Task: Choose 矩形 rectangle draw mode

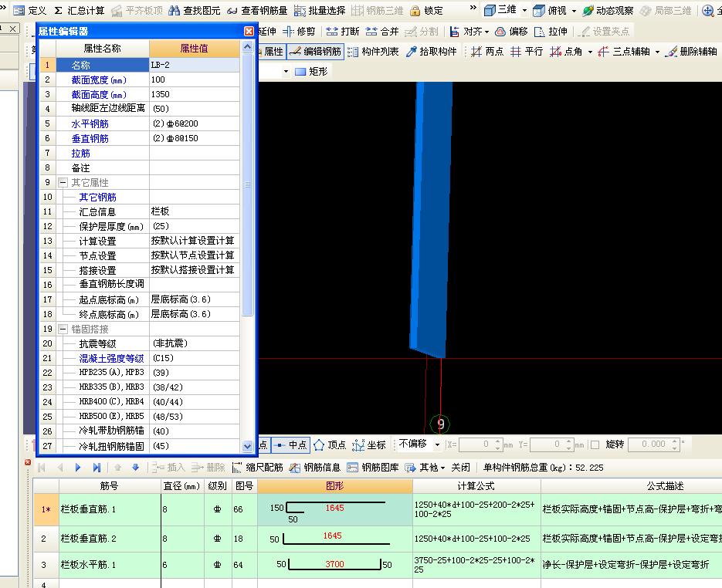Action: click(311, 71)
